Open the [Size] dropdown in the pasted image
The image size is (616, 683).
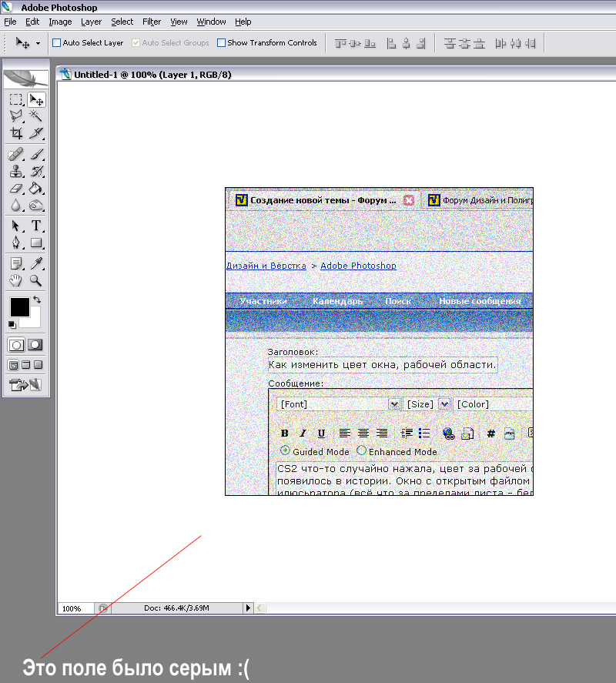(x=444, y=404)
